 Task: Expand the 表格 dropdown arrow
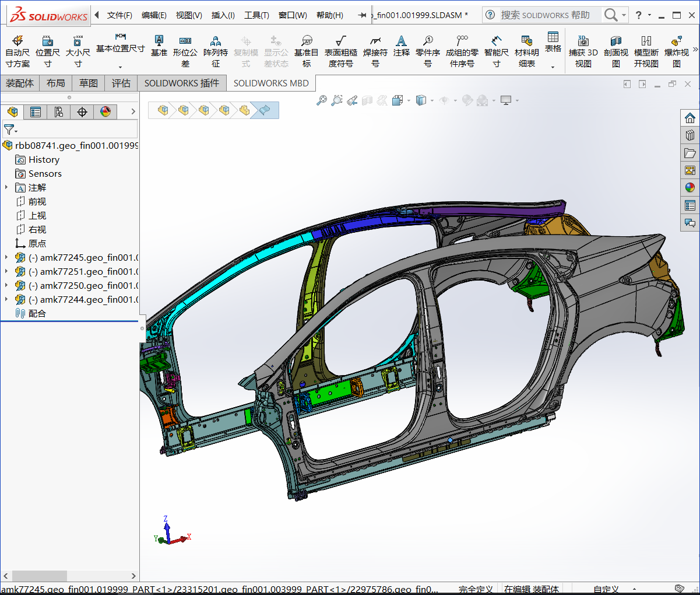(553, 66)
